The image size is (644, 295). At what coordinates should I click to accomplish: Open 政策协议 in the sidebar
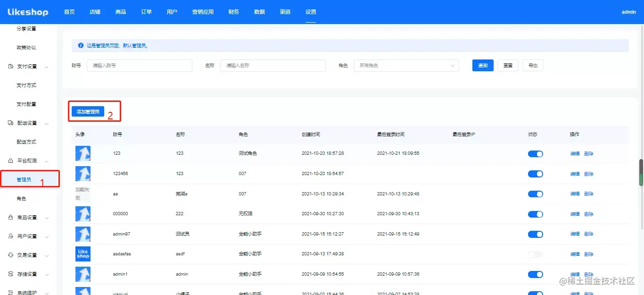point(26,48)
